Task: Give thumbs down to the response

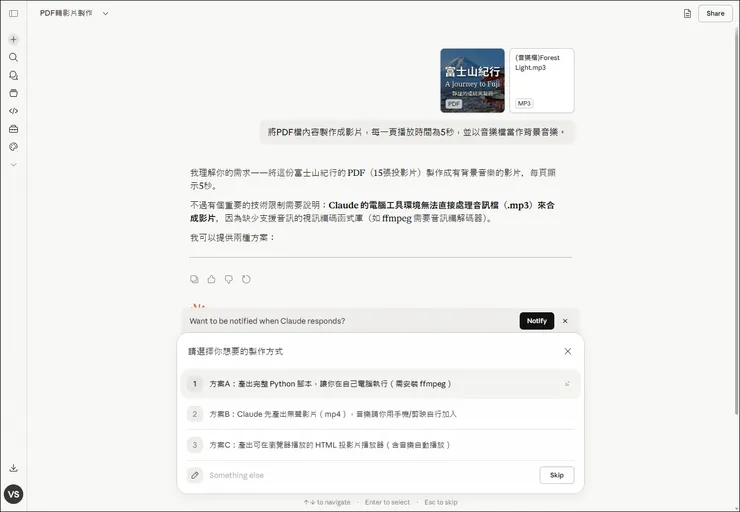Action: pyautogui.click(x=229, y=279)
